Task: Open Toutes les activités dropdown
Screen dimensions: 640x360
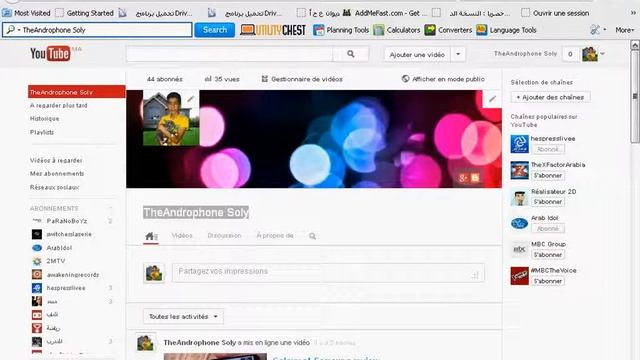Action: point(183,316)
